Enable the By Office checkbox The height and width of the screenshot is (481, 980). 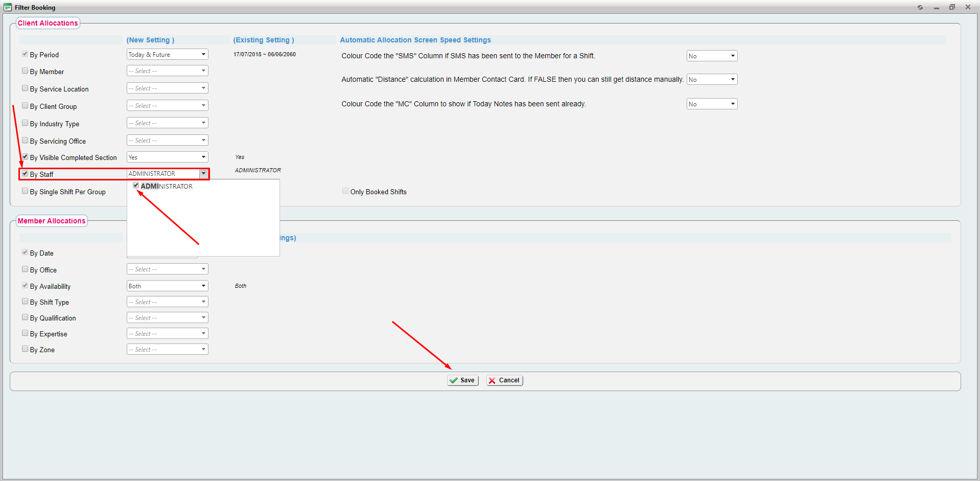click(25, 269)
